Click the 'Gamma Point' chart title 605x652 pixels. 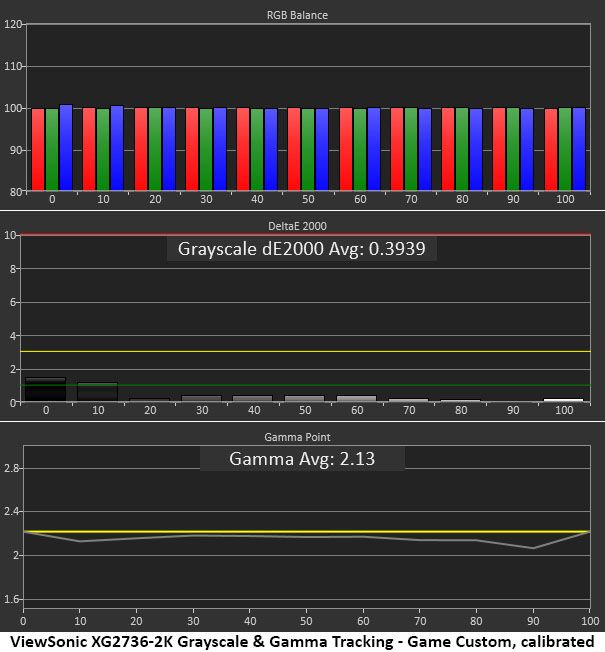[x=297, y=437]
